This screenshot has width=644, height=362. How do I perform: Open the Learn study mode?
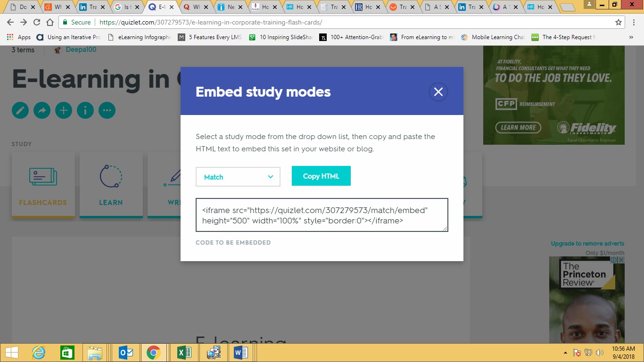point(111,184)
